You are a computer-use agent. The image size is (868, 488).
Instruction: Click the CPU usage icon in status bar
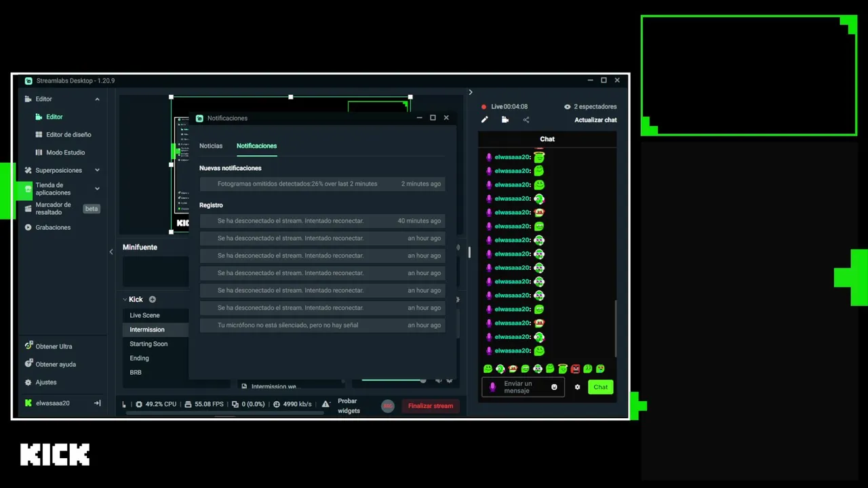click(139, 404)
